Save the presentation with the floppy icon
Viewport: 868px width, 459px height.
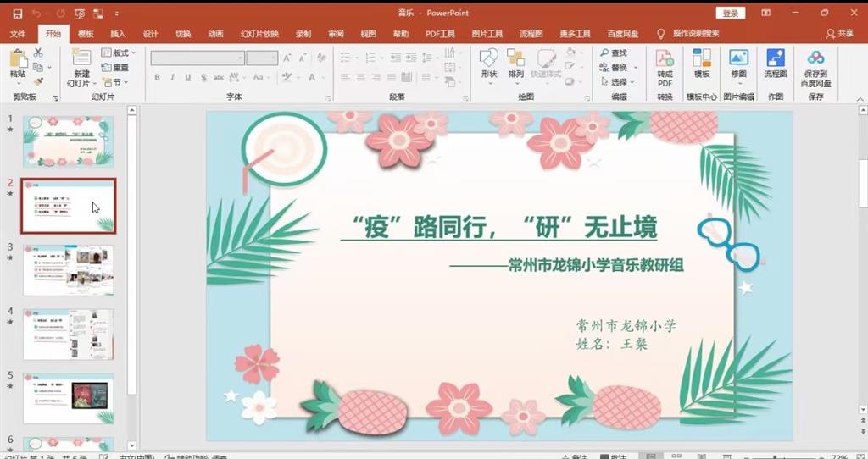point(17,14)
